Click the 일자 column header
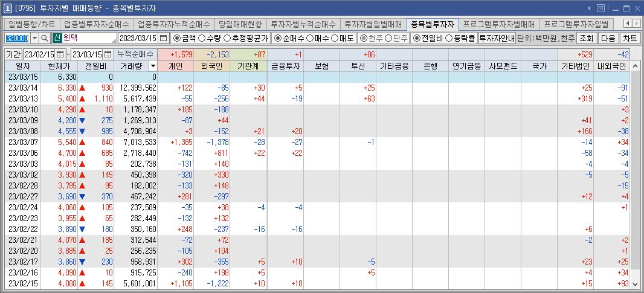Screen dimensions: 644x293 (22, 66)
